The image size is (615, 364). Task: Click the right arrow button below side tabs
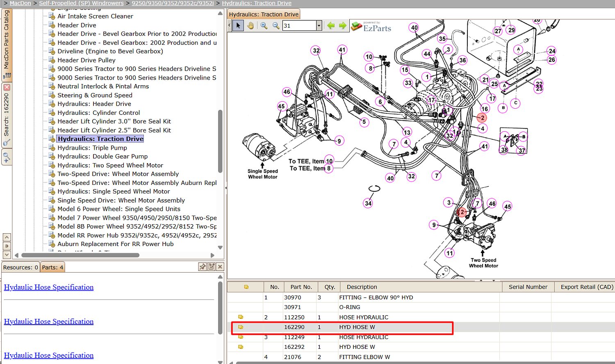(x=7, y=246)
